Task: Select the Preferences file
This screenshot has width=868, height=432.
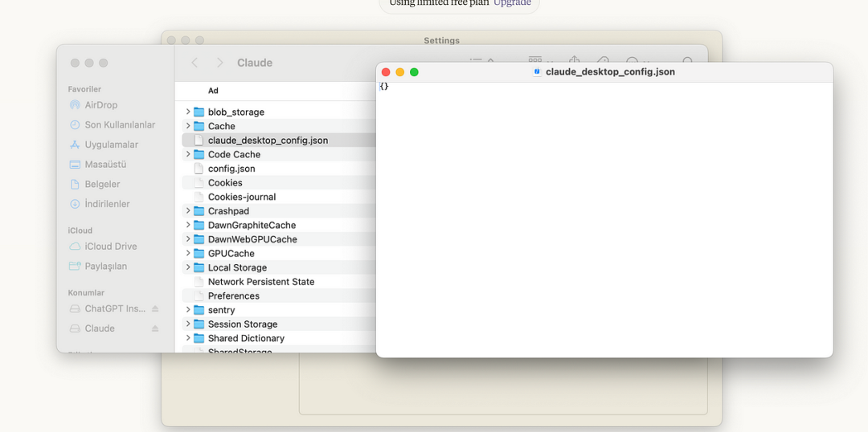Action: pyautogui.click(x=279, y=296)
